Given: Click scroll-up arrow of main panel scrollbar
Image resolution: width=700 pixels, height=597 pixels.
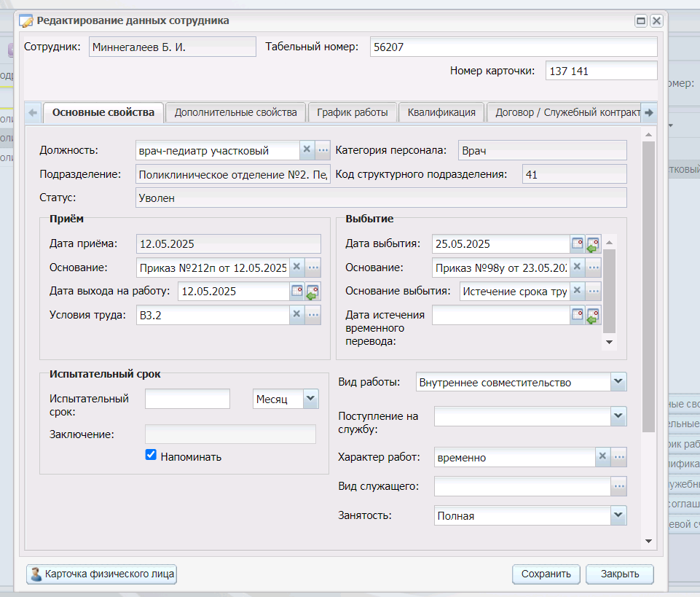Looking at the screenshot, I should 649,135.
